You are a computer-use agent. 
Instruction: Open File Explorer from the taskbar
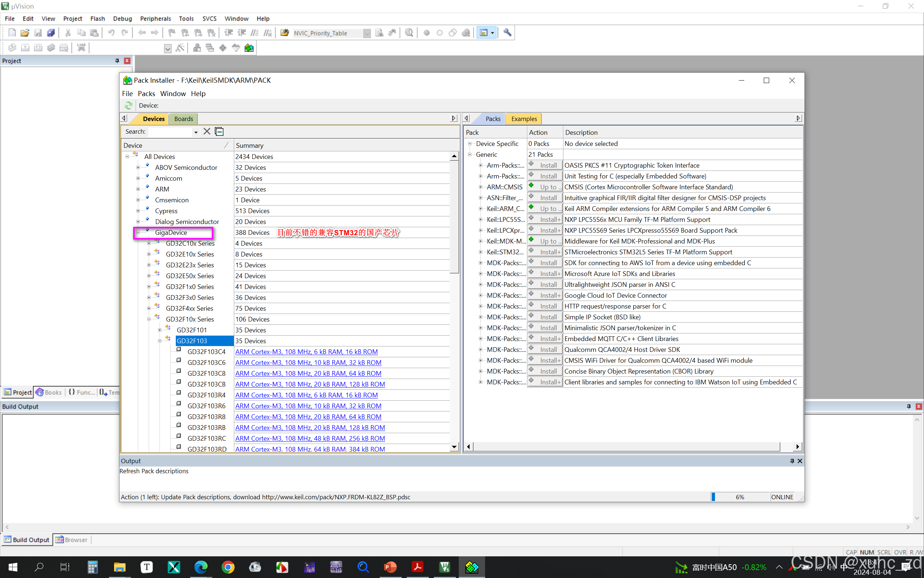point(119,567)
